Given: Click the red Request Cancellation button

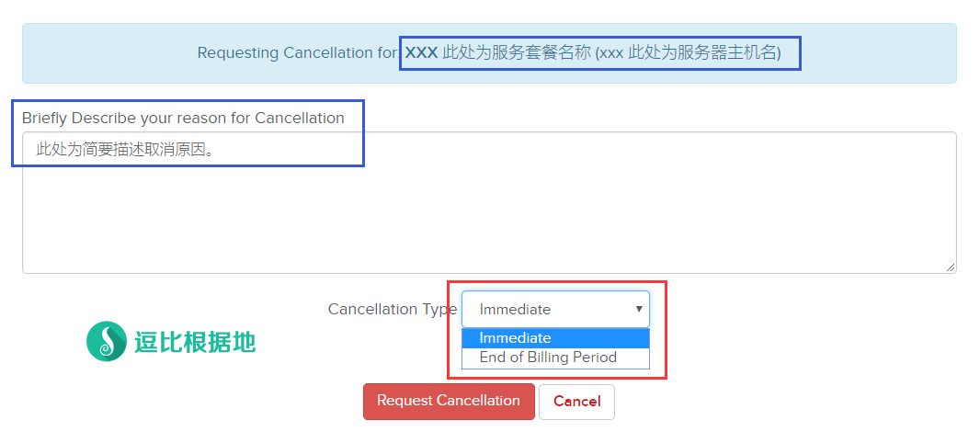Looking at the screenshot, I should 449,401.
